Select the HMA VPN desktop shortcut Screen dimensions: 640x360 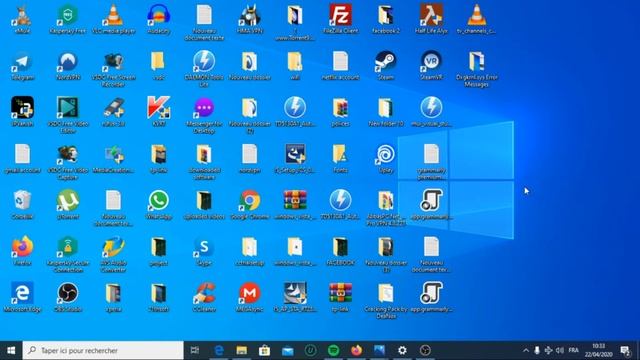click(x=250, y=18)
